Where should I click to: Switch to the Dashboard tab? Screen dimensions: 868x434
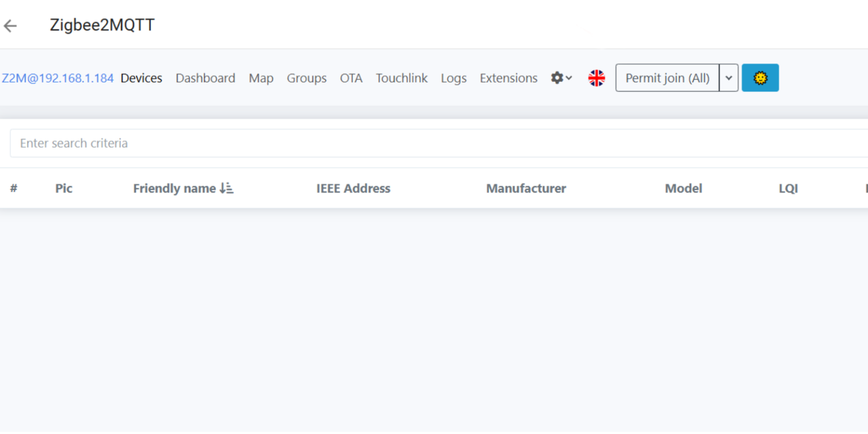205,78
